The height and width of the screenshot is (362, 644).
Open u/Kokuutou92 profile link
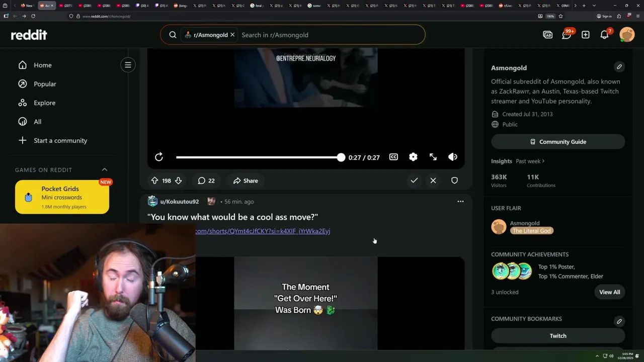[x=179, y=202]
